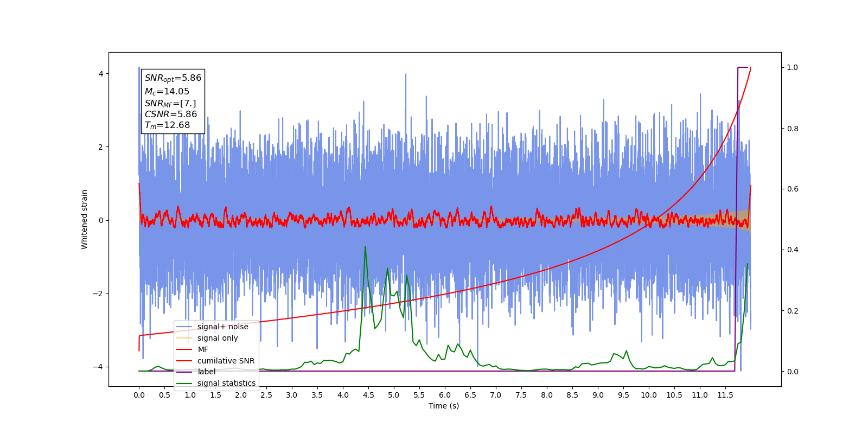Click the 1.0 tick on right axis
Screen dimensions: 868x434
793,67
